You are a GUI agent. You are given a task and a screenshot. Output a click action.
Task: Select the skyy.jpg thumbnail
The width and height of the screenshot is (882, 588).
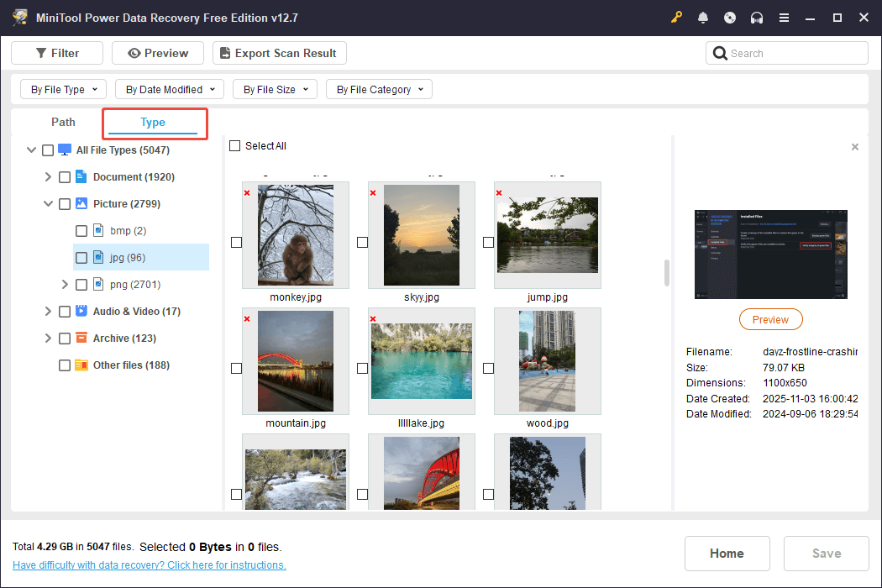click(x=421, y=235)
